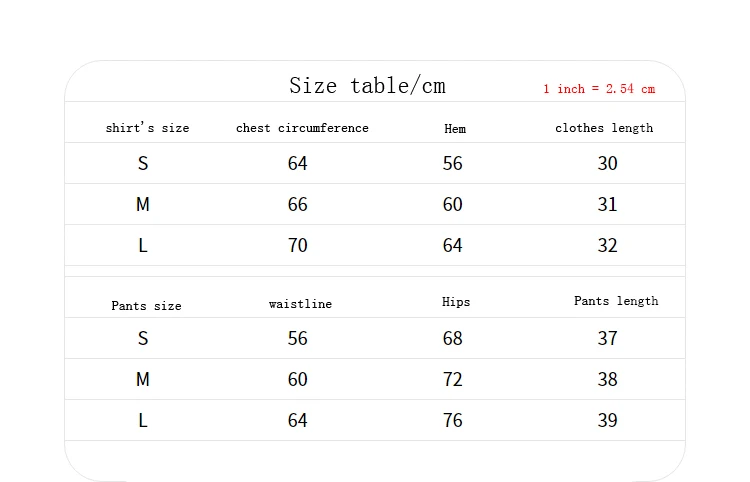750x482 pixels.
Task: Select the "waistline" column header
Action: click(x=300, y=303)
